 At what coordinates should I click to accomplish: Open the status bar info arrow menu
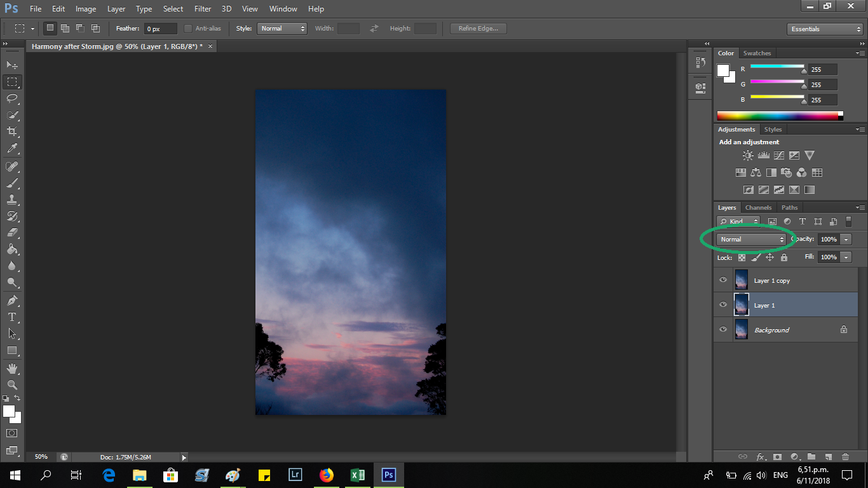tap(184, 457)
